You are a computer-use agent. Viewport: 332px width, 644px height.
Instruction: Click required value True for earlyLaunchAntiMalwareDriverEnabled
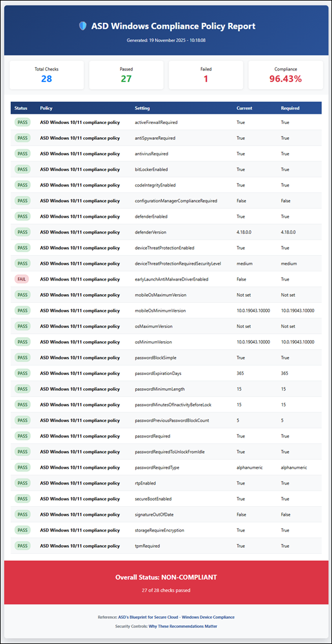click(285, 279)
